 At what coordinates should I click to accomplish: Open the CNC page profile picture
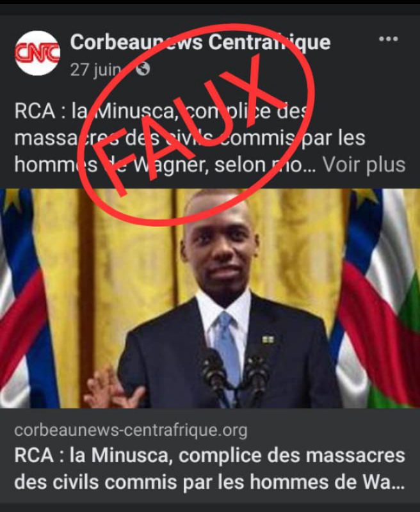pyautogui.click(x=37, y=53)
